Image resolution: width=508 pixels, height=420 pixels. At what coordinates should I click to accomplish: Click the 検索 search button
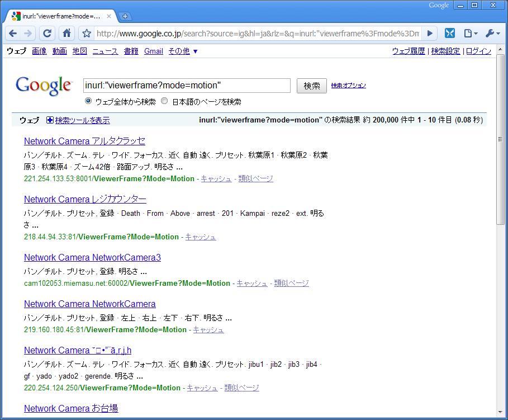[x=312, y=86]
